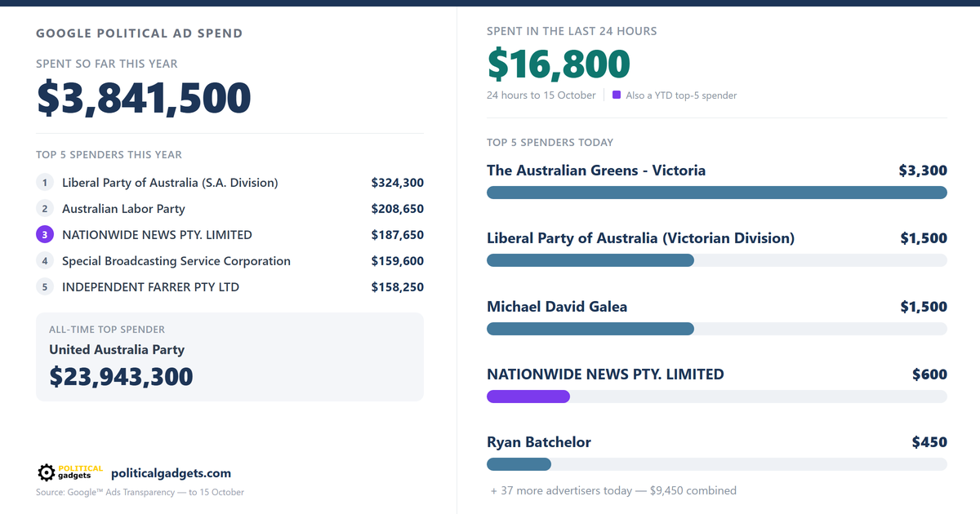Image resolution: width=980 pixels, height=514 pixels.
Task: Click the rank 2 number badge
Action: [x=44, y=209]
